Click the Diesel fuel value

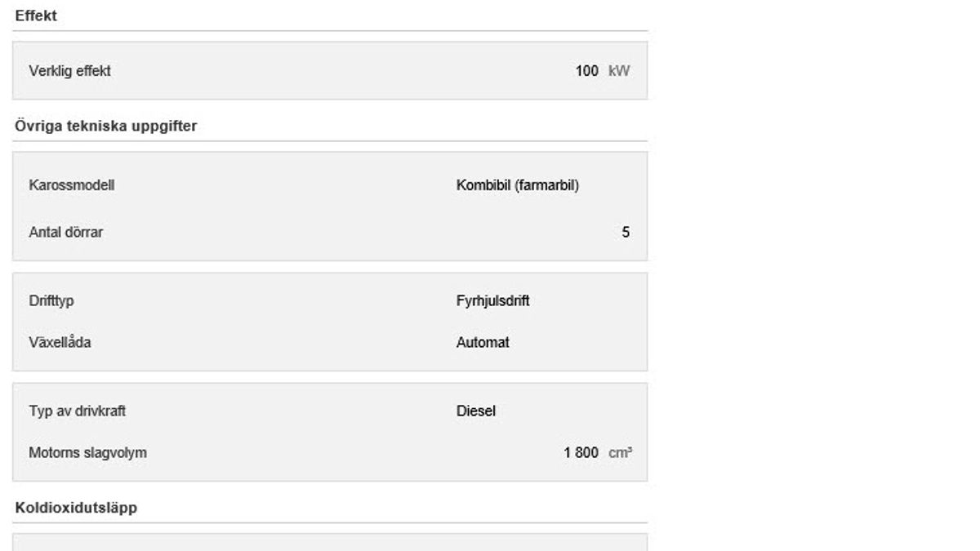(x=475, y=411)
